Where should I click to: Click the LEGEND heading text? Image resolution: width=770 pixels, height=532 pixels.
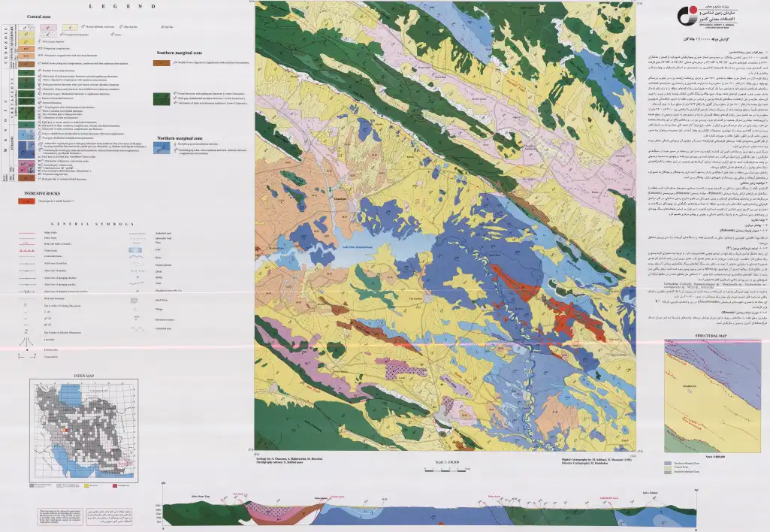[122, 6]
